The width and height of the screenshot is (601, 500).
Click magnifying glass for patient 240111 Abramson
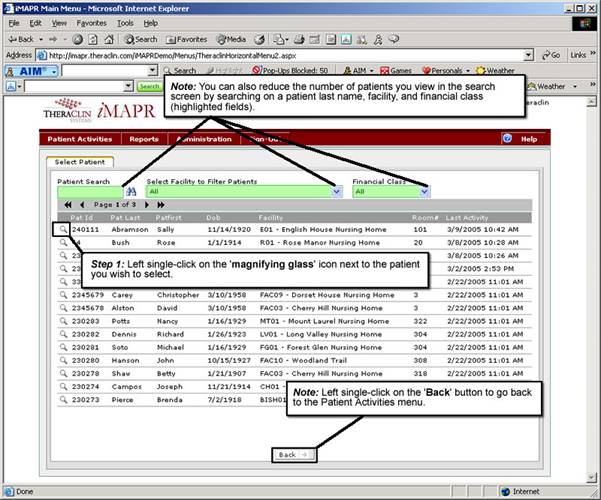pyautogui.click(x=62, y=229)
